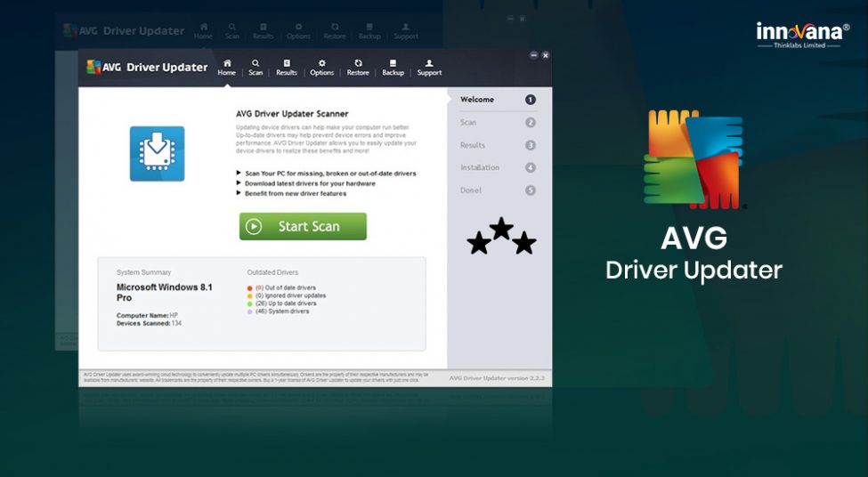This screenshot has width=868, height=477.
Task: Close the AVG Driver Updater window
Action: [x=545, y=55]
